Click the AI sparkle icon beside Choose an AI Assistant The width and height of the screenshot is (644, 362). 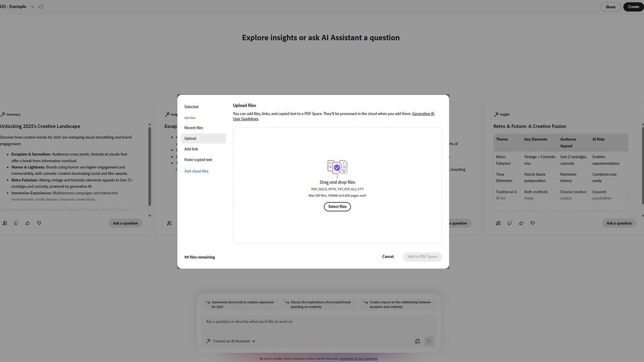pyautogui.click(x=208, y=341)
